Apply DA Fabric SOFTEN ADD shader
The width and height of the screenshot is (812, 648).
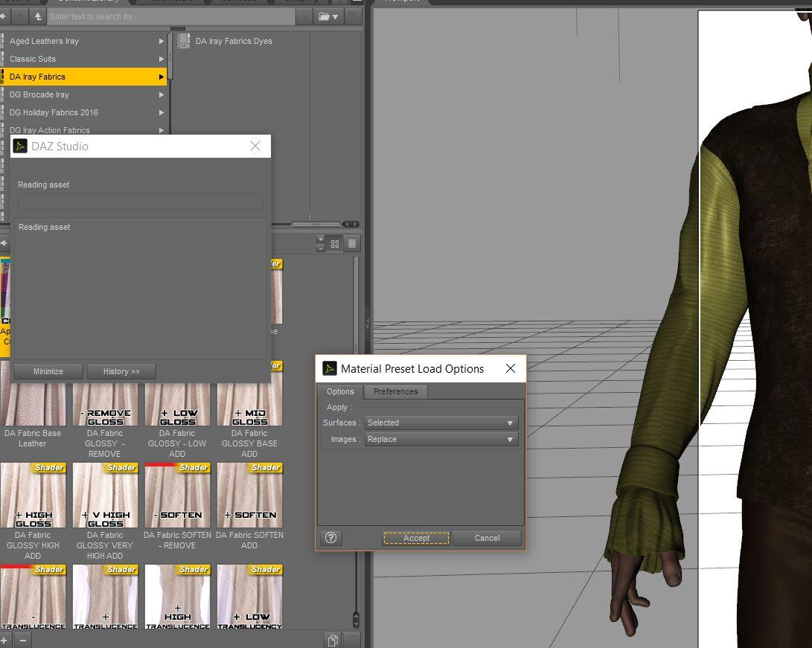(249, 506)
